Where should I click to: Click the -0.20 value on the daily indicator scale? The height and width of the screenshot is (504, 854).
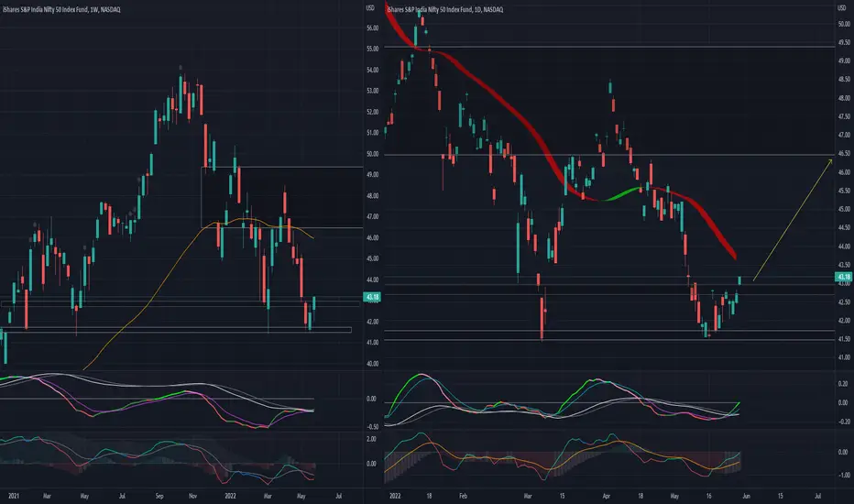pos(843,422)
